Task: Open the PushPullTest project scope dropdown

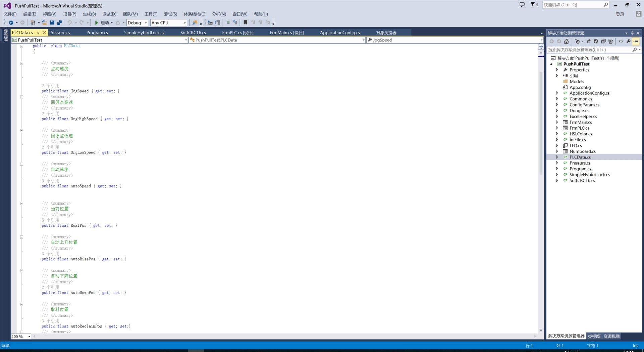Action: pyautogui.click(x=100, y=40)
